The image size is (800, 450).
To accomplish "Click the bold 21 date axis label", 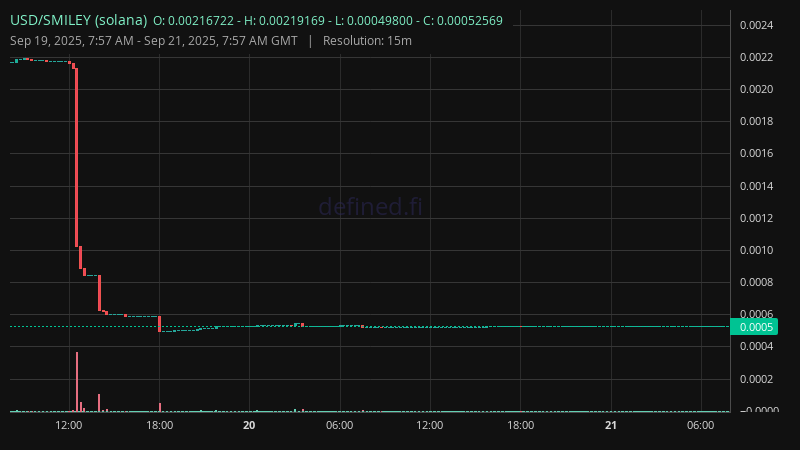I will point(611,426).
